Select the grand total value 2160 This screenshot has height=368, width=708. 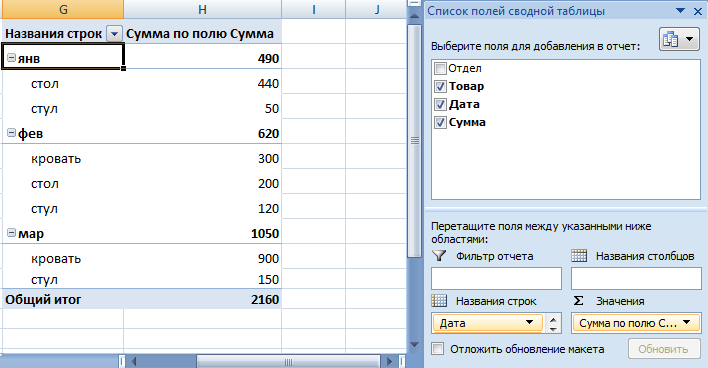(x=202, y=299)
